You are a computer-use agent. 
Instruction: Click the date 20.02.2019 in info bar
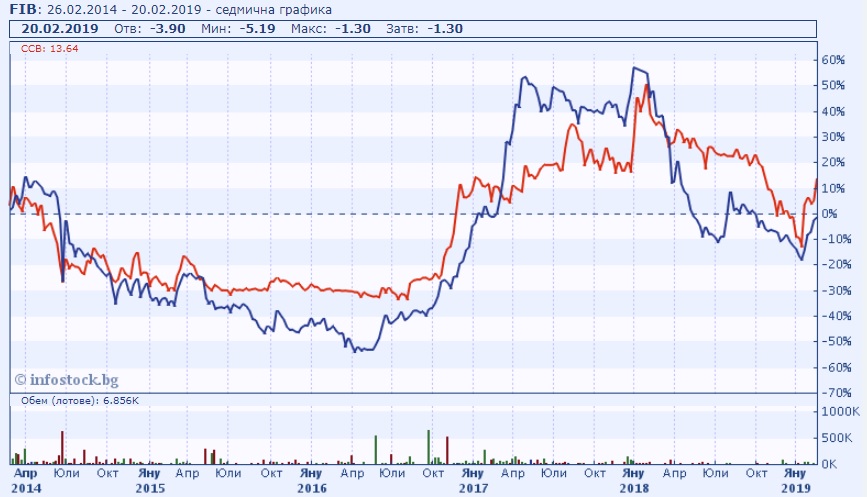60,29
